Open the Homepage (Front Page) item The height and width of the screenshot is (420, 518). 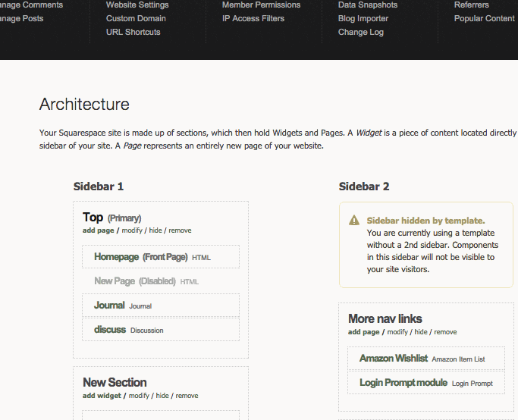140,257
